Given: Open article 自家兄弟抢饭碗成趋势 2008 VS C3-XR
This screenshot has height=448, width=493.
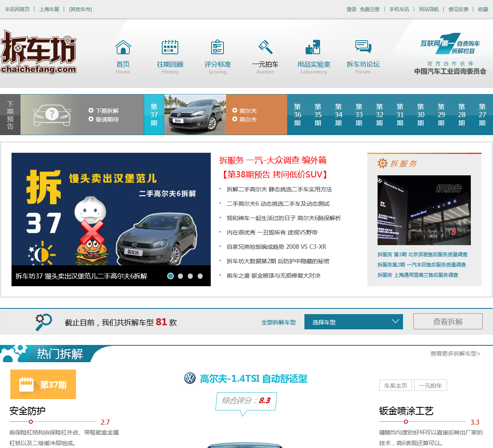Looking at the screenshot, I should point(276,247).
